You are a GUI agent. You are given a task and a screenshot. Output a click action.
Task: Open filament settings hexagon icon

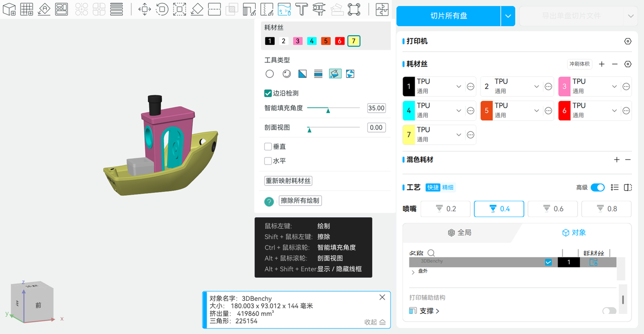627,64
